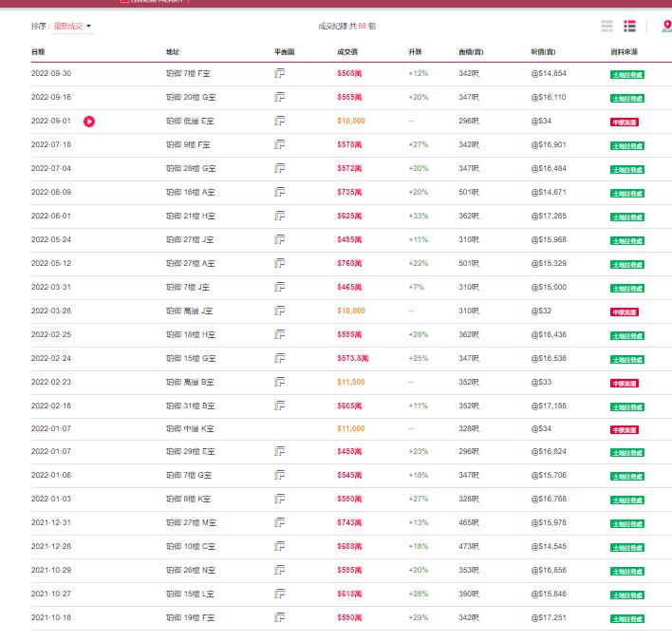Open floor plan for 珀御 19樓 F室
Screen dimensions: 672x642
coord(279,617)
